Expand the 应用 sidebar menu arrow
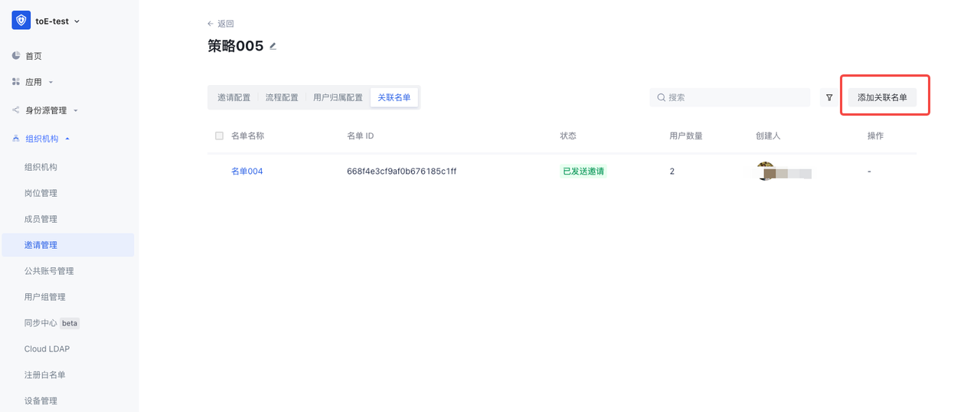This screenshot has height=412, width=980. coord(51,82)
